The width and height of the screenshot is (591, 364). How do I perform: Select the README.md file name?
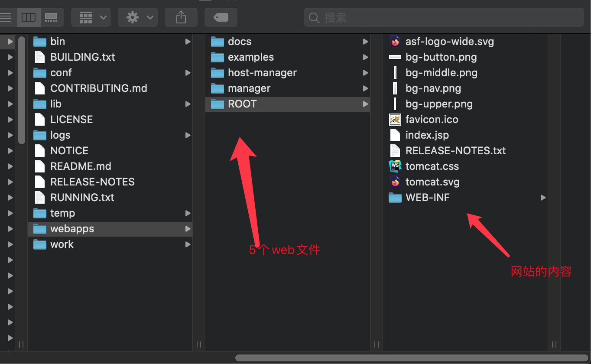click(x=81, y=166)
